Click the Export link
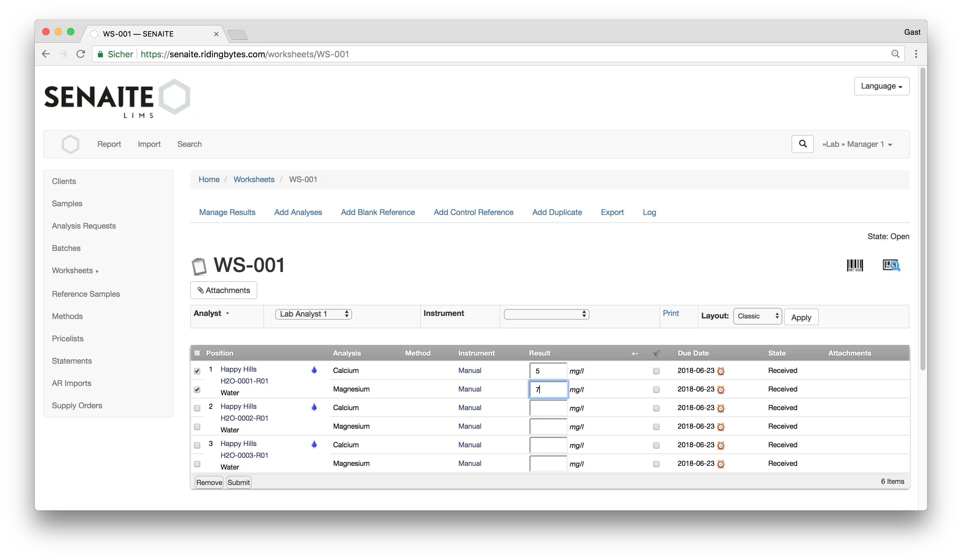This screenshot has height=560, width=962. tap(612, 212)
